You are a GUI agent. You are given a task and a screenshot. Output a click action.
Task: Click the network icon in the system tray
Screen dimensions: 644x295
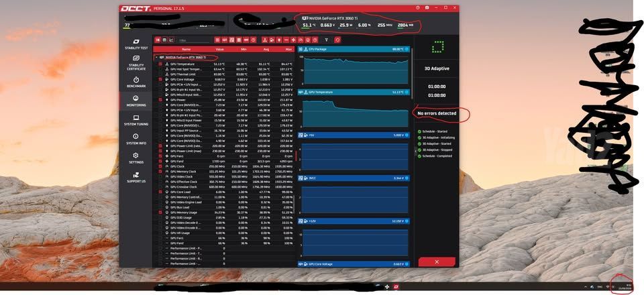pyautogui.click(x=608, y=286)
